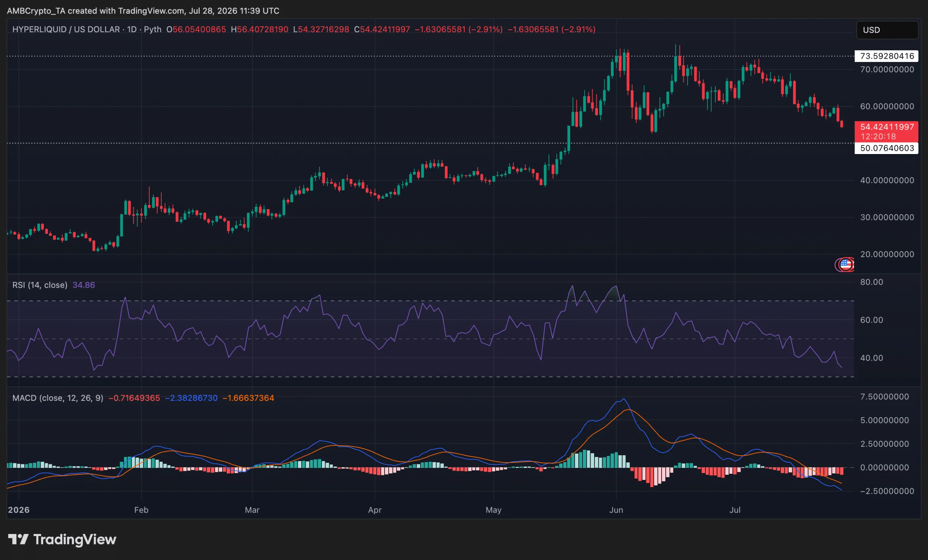Click the US flag event icon
This screenshot has width=928, height=560.
(845, 265)
